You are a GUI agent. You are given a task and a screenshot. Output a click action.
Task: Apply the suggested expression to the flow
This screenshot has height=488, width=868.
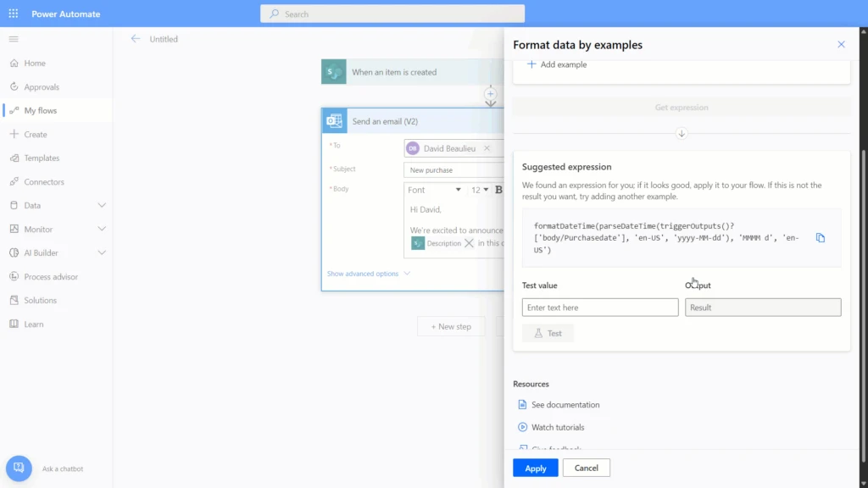pyautogui.click(x=535, y=467)
